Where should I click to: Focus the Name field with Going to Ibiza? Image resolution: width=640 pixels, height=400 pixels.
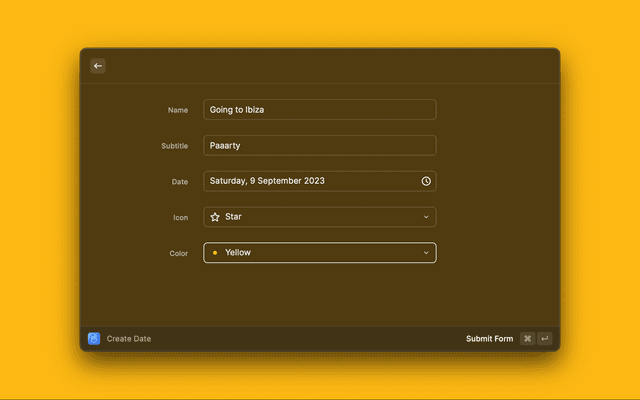[x=319, y=109]
